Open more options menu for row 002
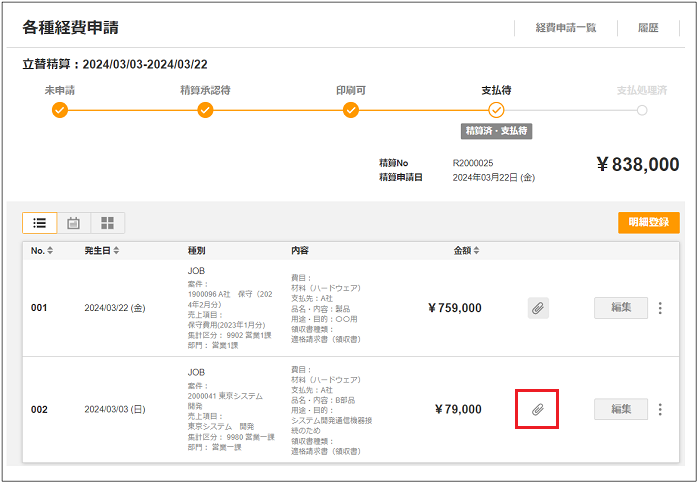 [660, 409]
